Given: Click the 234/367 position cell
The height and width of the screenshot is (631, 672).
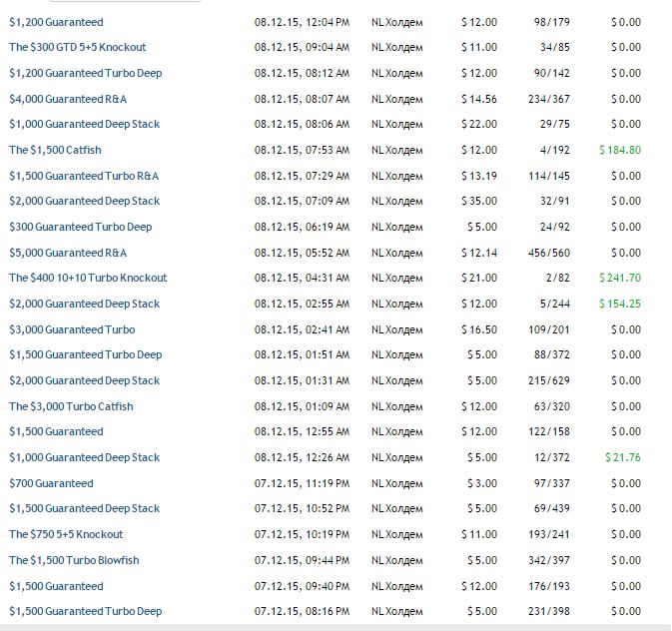Looking at the screenshot, I should pos(549,99).
